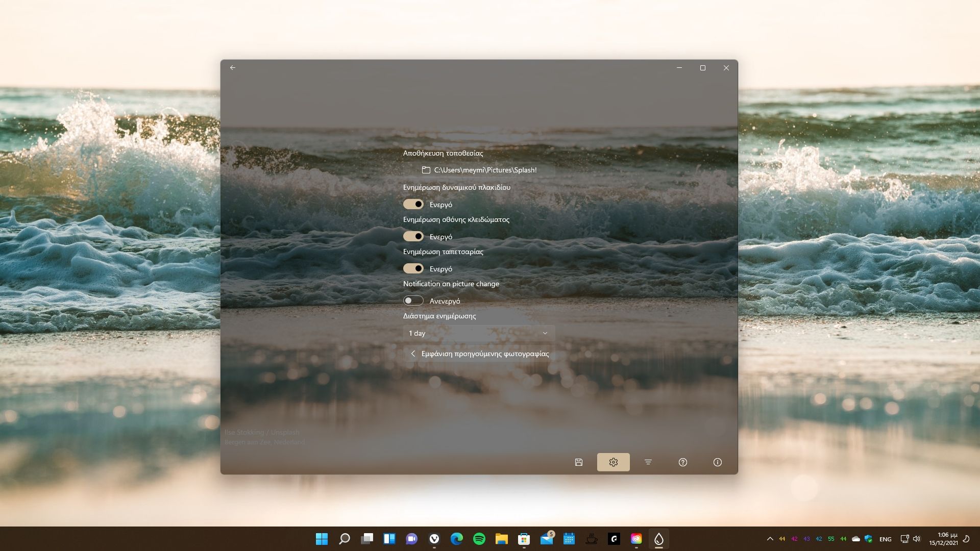Turn off lock screen update toggle
Image resolution: width=980 pixels, height=551 pixels.
tap(413, 236)
